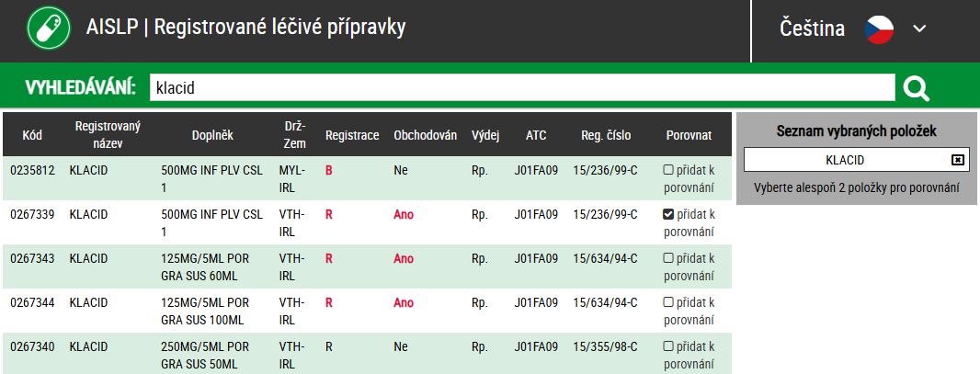Click the Reg. číslo column header

point(606,135)
